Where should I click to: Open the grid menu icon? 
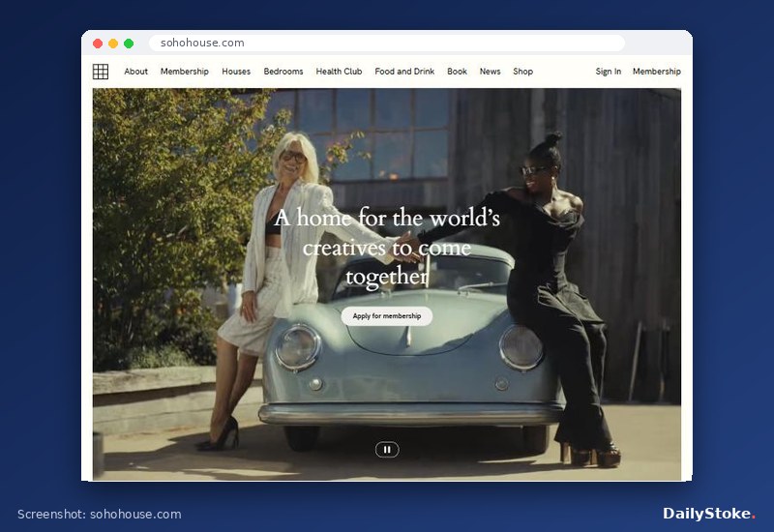tap(101, 72)
